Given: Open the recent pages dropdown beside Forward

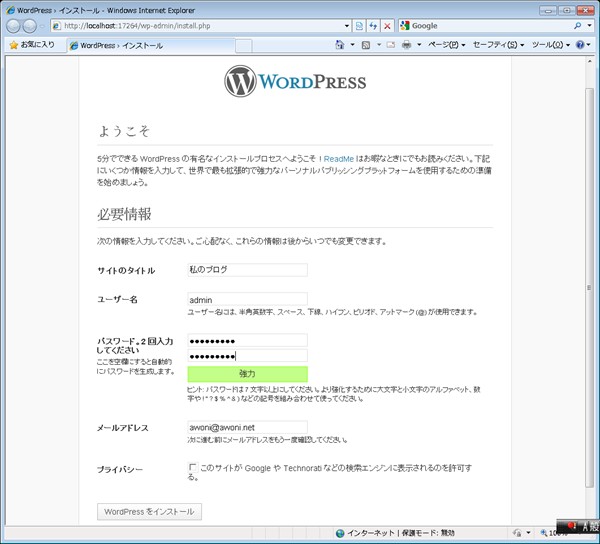Looking at the screenshot, I should (x=42, y=26).
